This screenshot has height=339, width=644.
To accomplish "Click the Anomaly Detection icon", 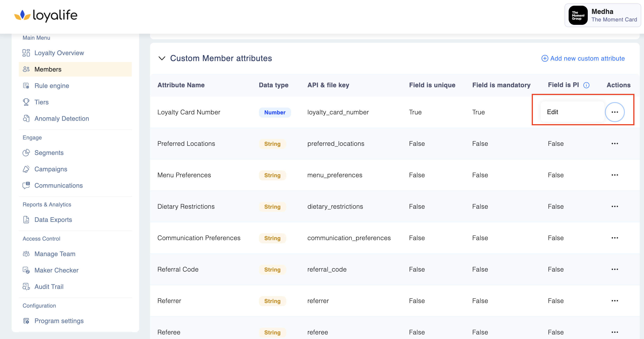I will click(26, 119).
